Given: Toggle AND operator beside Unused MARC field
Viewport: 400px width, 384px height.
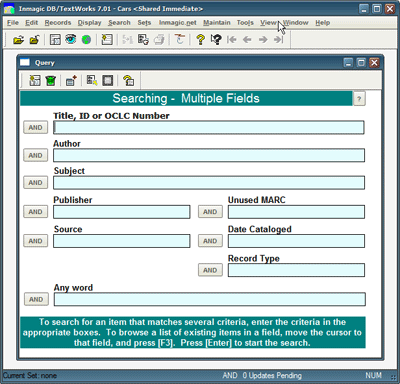Looking at the screenshot, I should click(x=210, y=212).
